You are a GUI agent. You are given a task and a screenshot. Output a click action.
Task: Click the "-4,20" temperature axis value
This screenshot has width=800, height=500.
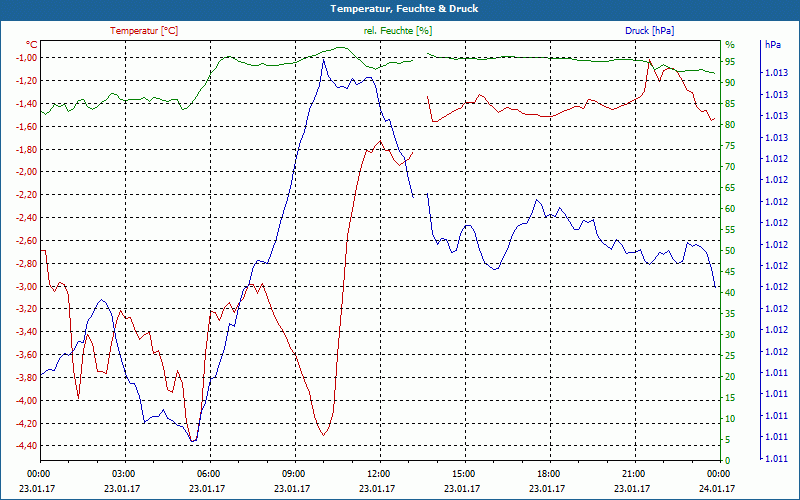[27, 423]
